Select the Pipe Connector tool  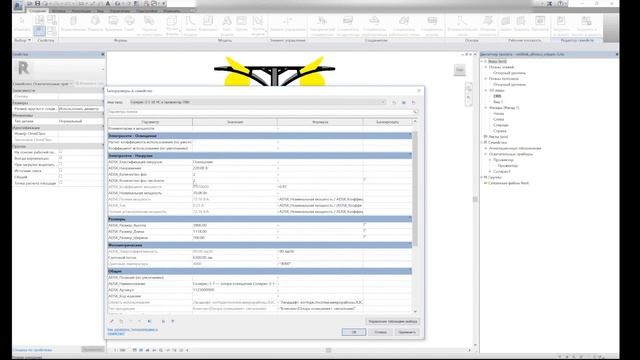pyautogui.click(x=374, y=25)
